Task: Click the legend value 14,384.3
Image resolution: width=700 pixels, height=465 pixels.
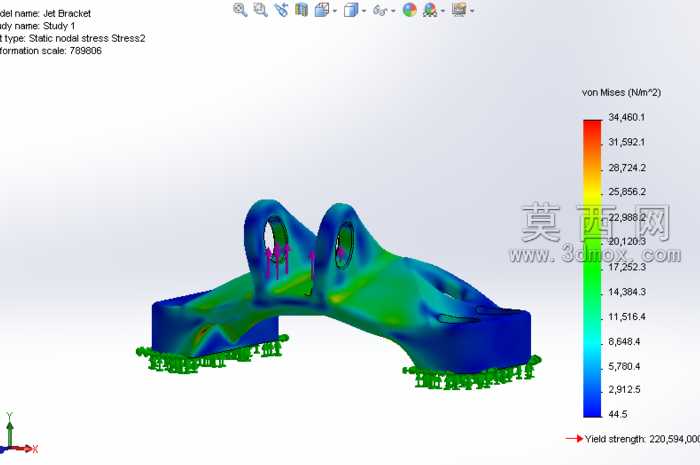Action: [x=627, y=292]
